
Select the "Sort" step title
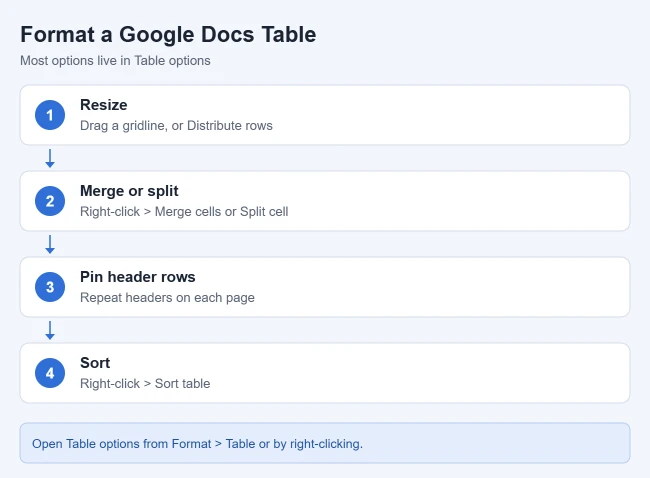[95, 363]
